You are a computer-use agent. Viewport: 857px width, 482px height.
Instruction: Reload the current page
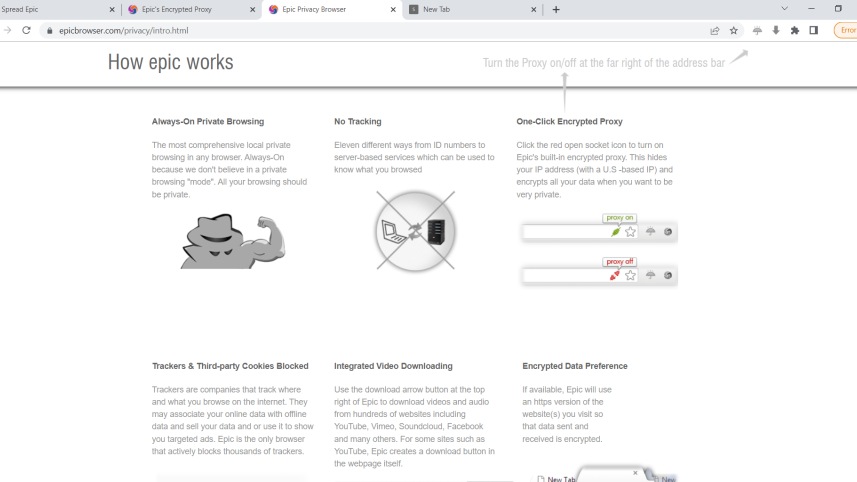point(26,31)
